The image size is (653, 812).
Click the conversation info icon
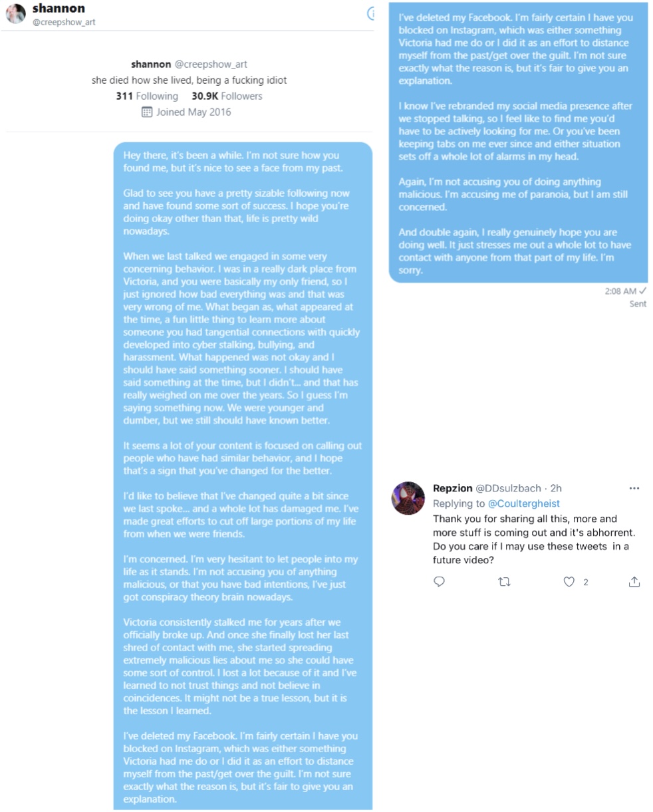click(x=371, y=13)
